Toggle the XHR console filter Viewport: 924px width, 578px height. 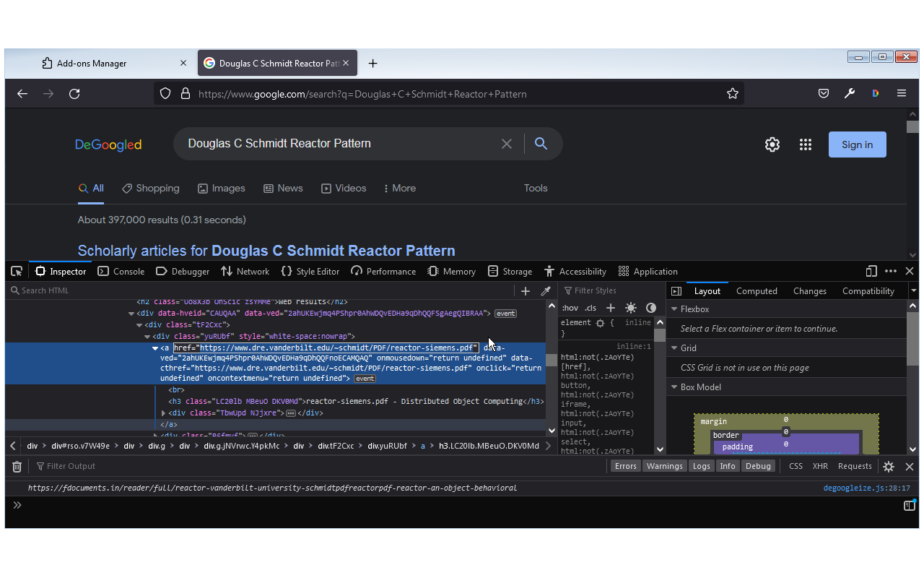820,466
